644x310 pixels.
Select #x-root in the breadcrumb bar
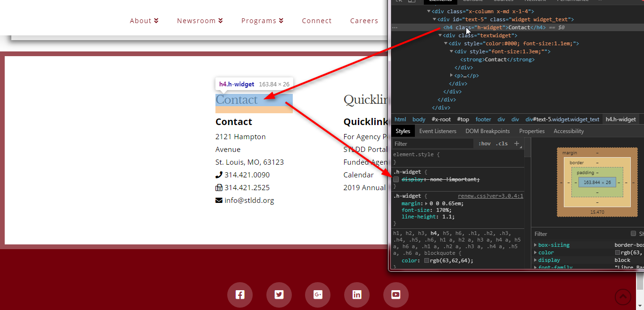[441, 119]
